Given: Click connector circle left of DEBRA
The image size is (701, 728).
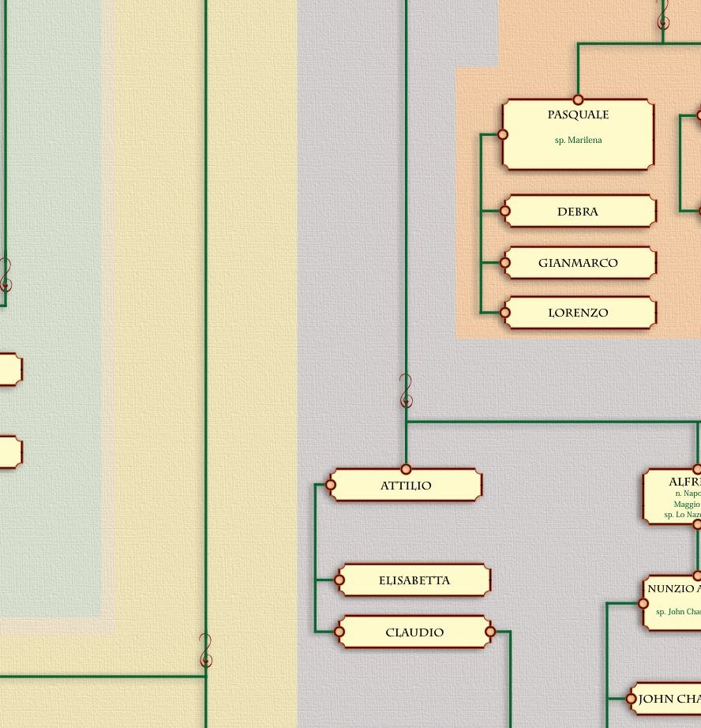Looking at the screenshot, I should [505, 212].
